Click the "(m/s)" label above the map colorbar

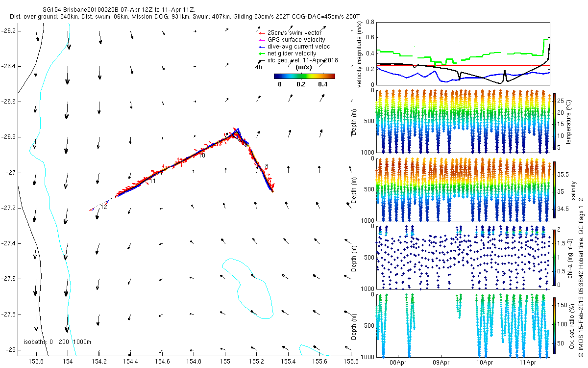pyautogui.click(x=304, y=68)
